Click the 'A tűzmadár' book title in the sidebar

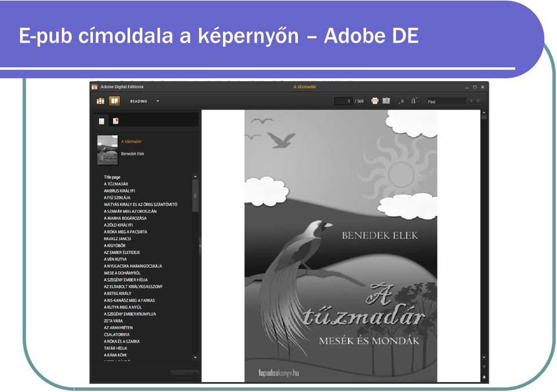click(131, 141)
